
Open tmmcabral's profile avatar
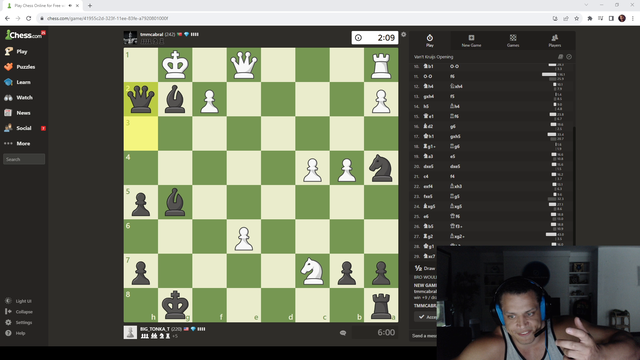point(131,38)
